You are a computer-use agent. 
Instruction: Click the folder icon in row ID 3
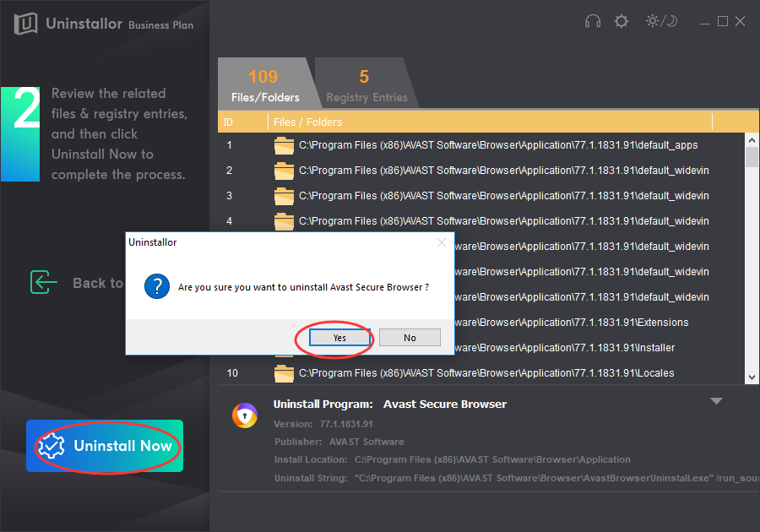pyautogui.click(x=284, y=196)
